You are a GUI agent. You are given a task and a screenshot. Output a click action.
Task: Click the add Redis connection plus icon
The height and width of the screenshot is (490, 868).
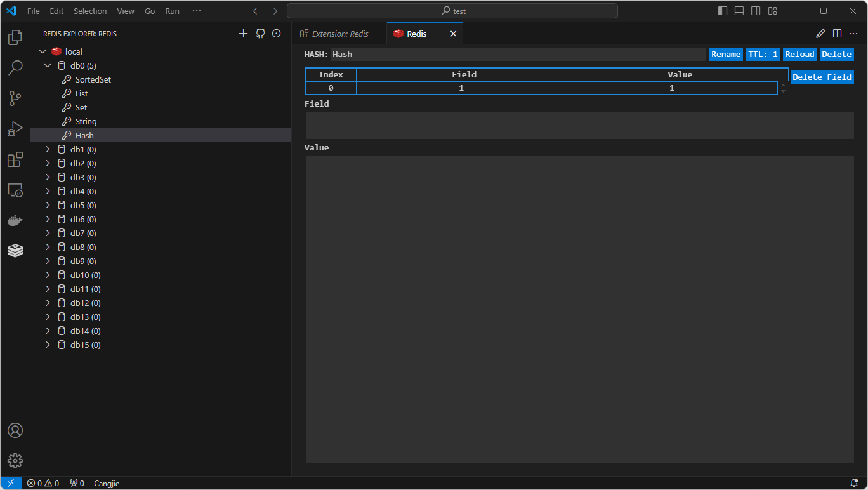pyautogui.click(x=243, y=34)
